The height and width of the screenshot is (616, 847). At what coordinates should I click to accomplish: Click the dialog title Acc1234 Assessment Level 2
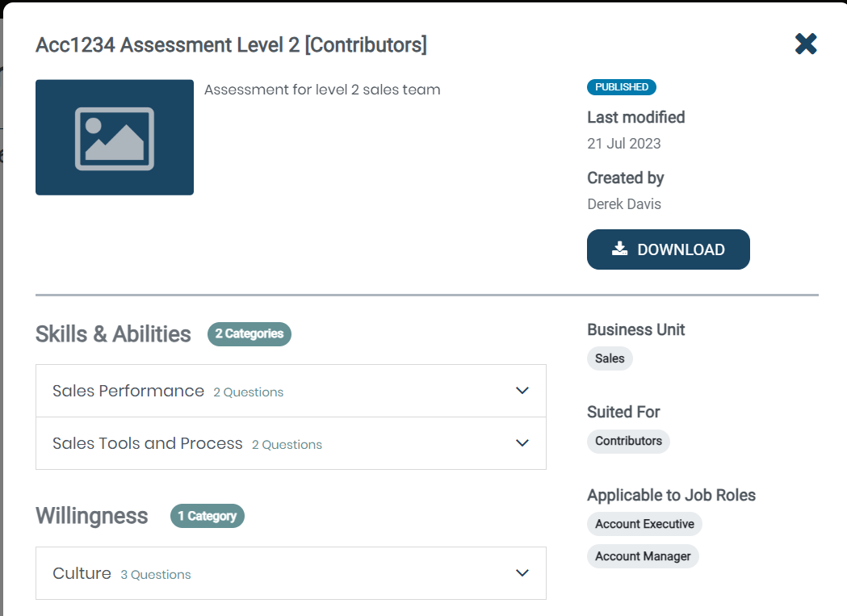[231, 45]
